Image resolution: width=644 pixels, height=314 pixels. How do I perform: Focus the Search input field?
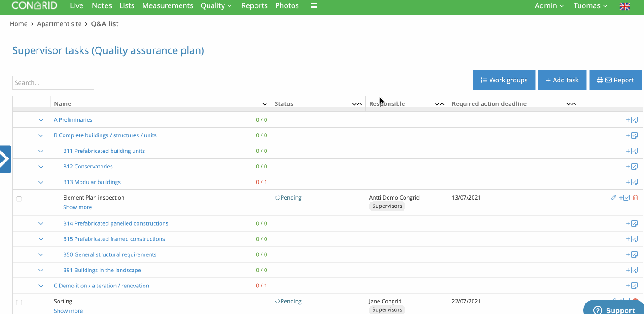click(x=53, y=83)
